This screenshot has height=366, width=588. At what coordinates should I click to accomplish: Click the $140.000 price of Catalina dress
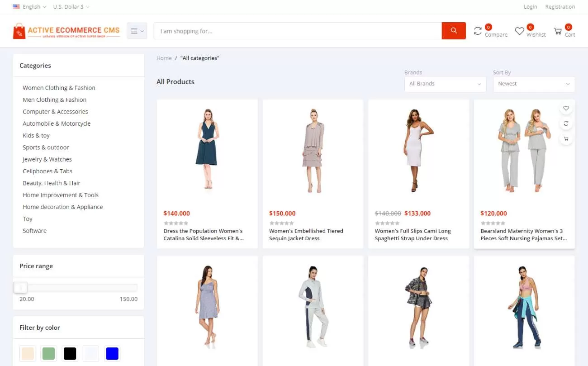coord(177,214)
